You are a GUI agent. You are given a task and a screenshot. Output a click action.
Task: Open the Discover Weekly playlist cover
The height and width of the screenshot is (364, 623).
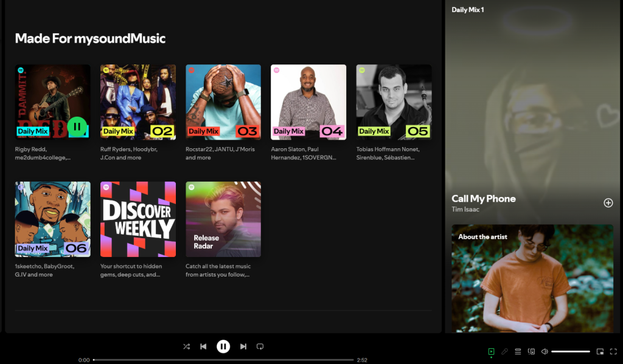(x=138, y=219)
